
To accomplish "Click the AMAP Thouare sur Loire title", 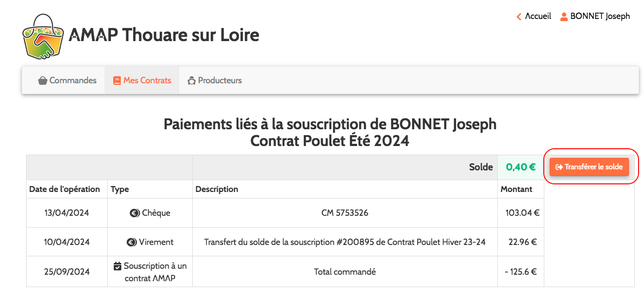I will (164, 35).
